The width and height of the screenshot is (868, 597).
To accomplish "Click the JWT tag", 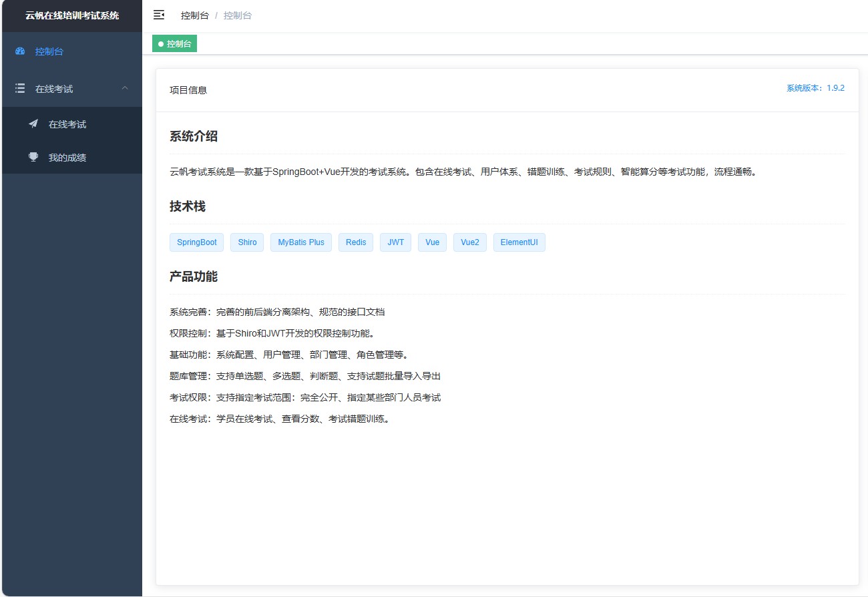I will (396, 242).
